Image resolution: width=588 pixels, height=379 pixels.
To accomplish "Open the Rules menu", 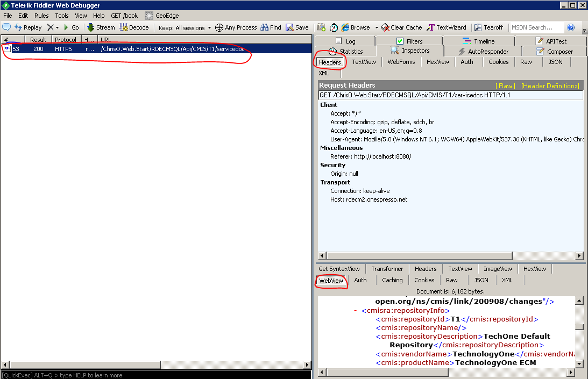I will tap(41, 16).
